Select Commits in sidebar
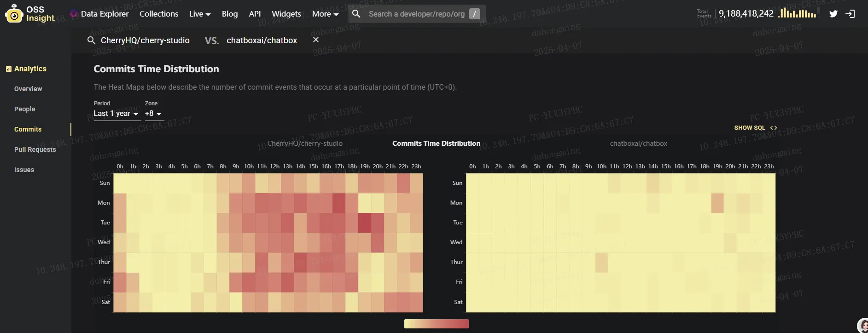The width and height of the screenshot is (868, 333). (x=28, y=129)
